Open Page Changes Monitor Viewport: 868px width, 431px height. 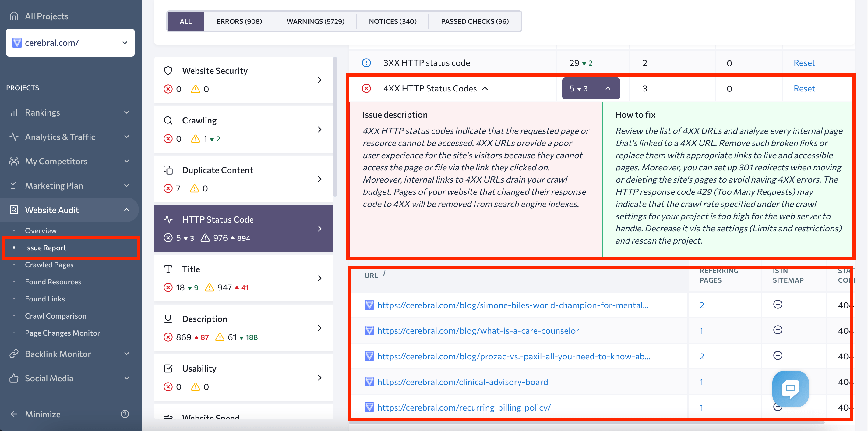point(62,333)
